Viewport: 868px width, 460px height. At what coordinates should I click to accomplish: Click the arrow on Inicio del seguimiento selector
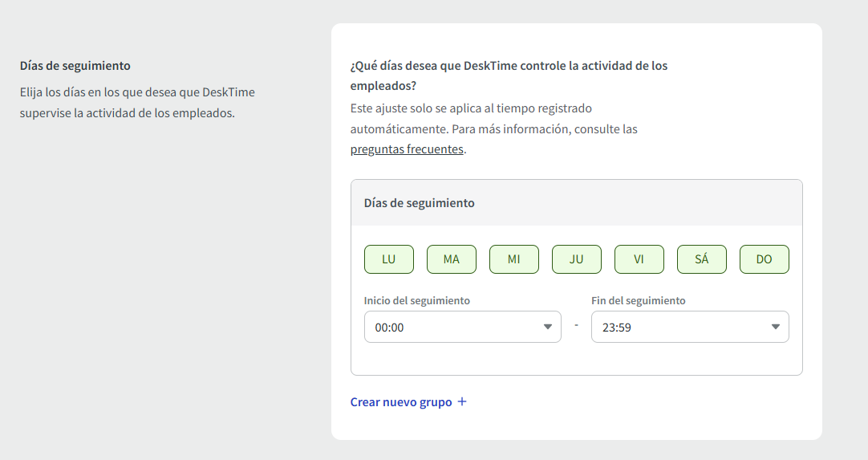[x=548, y=327]
